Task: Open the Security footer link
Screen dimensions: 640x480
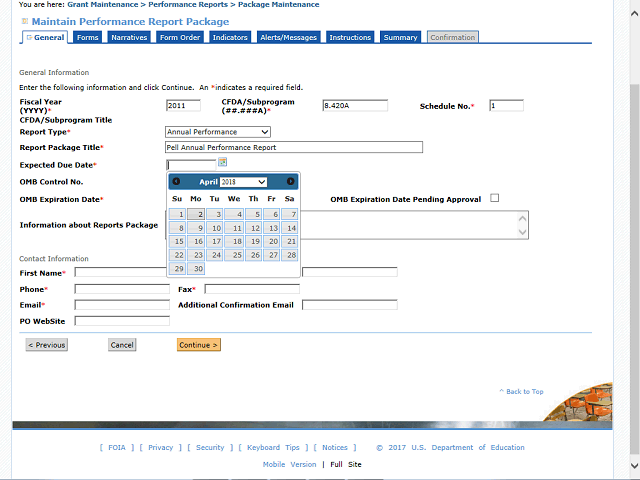Action: tap(210, 447)
